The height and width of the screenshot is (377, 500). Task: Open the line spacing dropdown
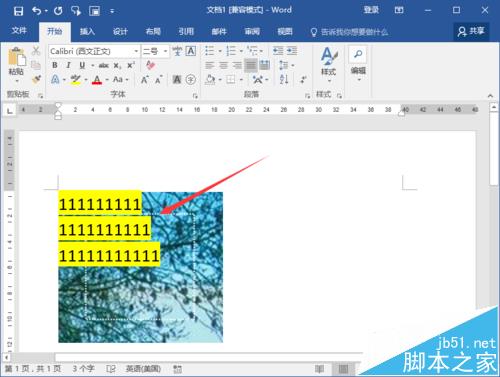(x=286, y=65)
